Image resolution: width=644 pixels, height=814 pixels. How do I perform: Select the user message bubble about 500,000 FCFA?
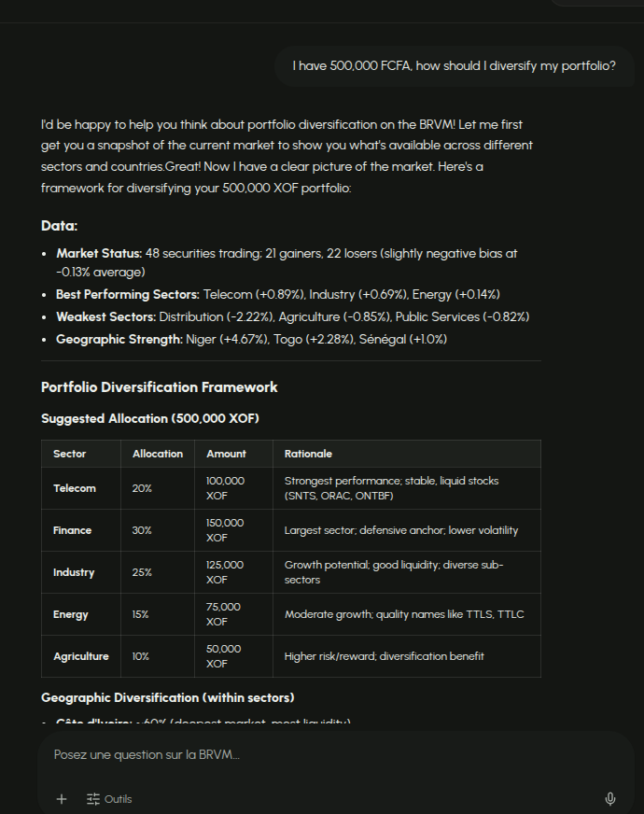coord(455,66)
